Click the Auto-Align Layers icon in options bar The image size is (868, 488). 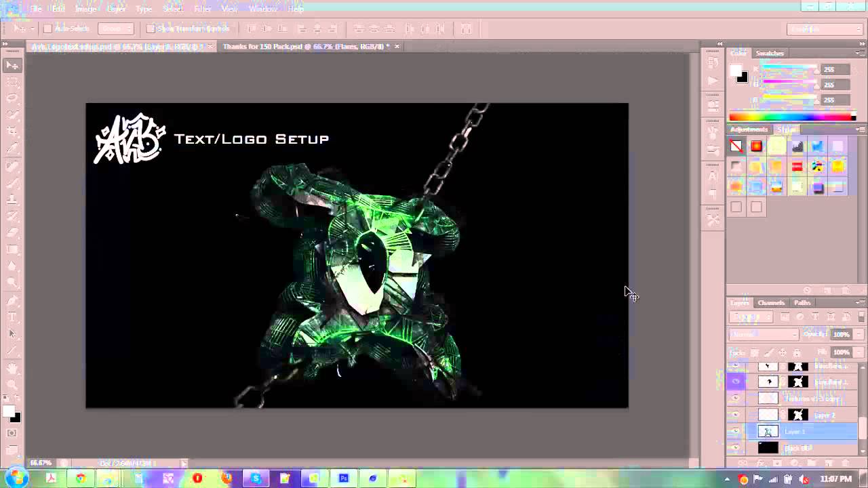pos(466,29)
